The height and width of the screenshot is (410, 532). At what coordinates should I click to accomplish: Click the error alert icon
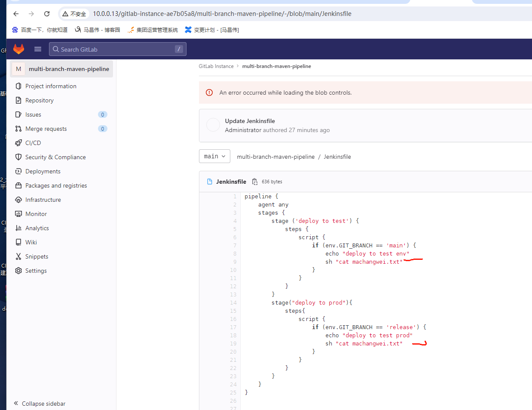click(209, 92)
